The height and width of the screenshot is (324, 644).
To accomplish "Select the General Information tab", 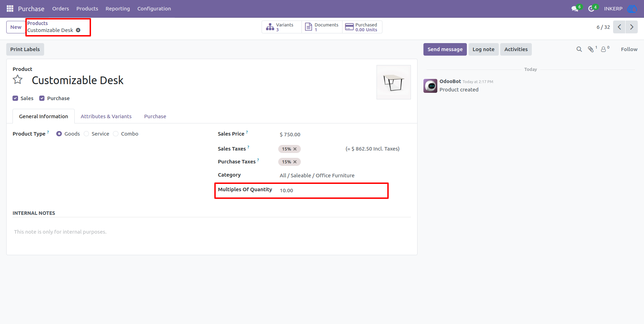I will coord(44,116).
